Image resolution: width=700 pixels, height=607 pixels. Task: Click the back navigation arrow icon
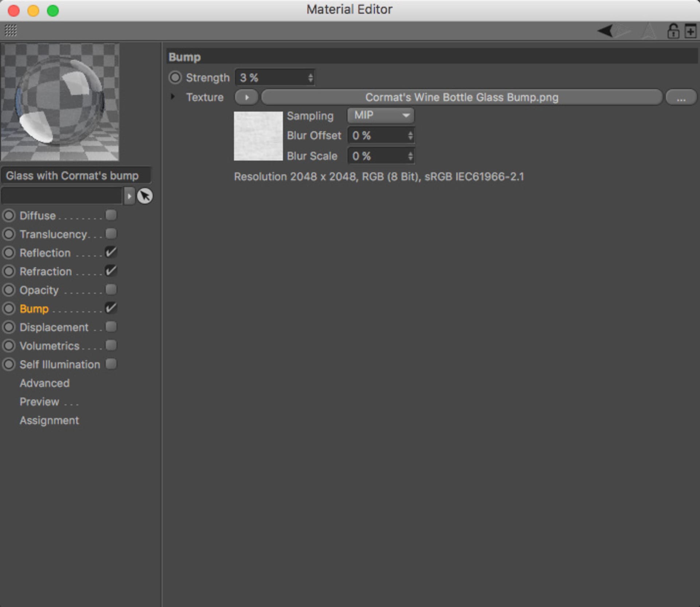(605, 31)
